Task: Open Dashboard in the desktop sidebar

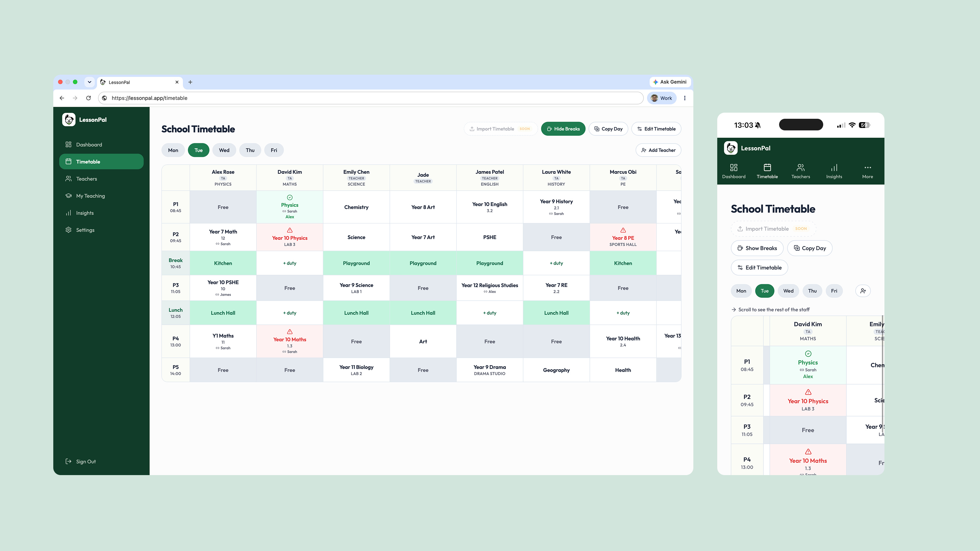Action: click(x=101, y=144)
